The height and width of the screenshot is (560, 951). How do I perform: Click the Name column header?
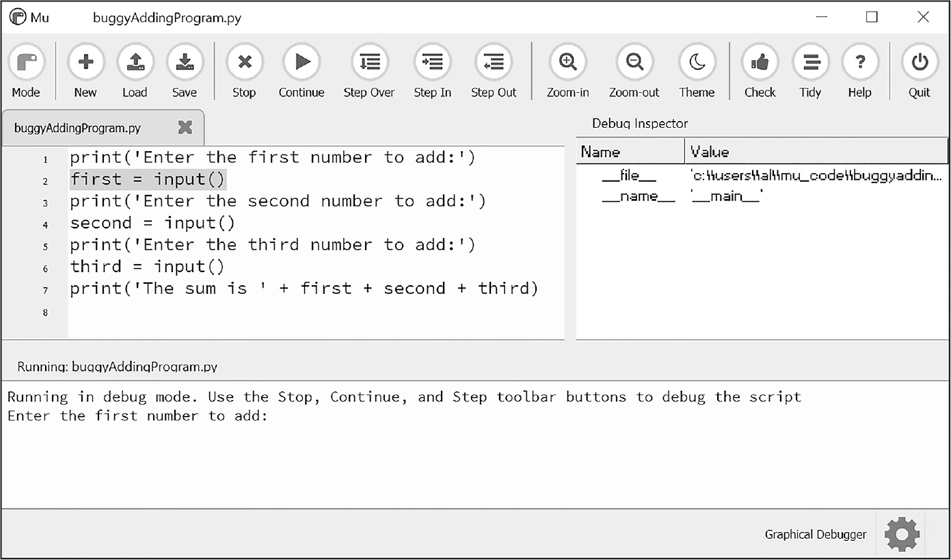tap(630, 151)
